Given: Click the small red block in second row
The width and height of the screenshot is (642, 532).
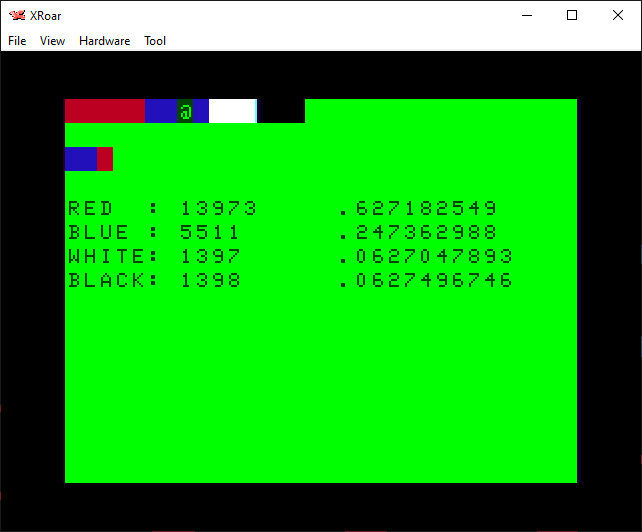Looking at the screenshot, I should click(105, 159).
